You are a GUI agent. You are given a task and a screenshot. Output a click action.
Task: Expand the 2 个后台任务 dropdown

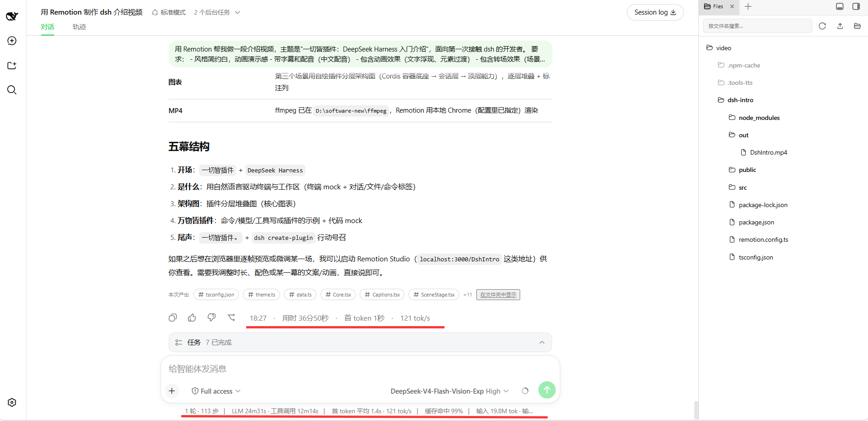pyautogui.click(x=217, y=12)
